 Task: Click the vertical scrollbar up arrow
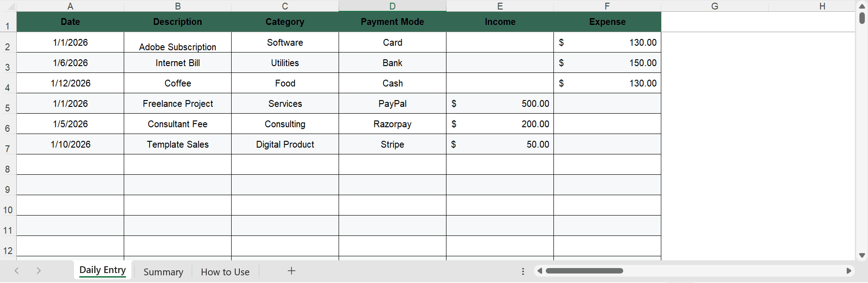point(862,6)
